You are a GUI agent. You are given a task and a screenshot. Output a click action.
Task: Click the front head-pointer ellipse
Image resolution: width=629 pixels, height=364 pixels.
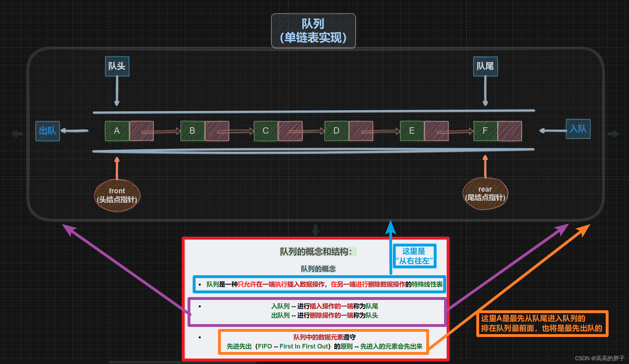[117, 195]
